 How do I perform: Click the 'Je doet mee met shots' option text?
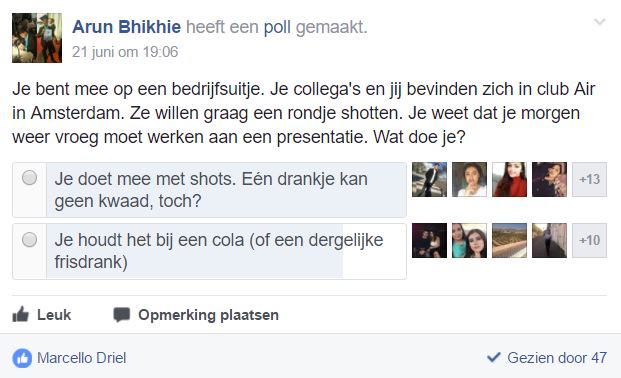(x=211, y=190)
